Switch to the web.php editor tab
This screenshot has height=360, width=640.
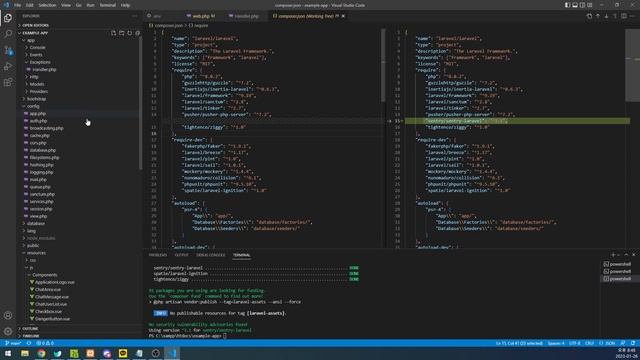[200, 16]
